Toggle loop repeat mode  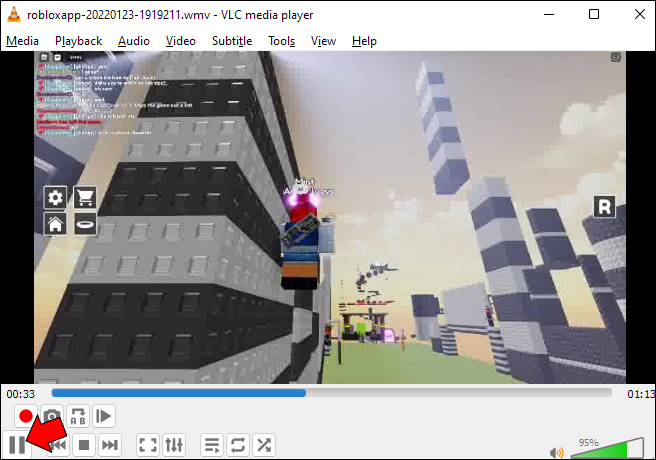[238, 445]
